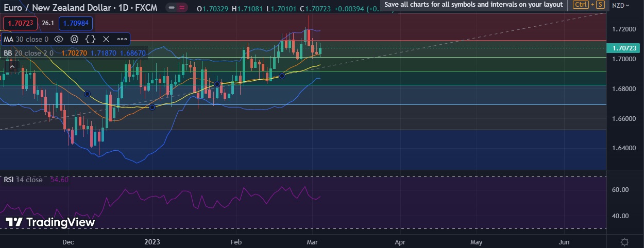Hide the MA indicator with eye icon
Image resolution: width=644 pixels, height=248 pixels.
click(x=59, y=39)
